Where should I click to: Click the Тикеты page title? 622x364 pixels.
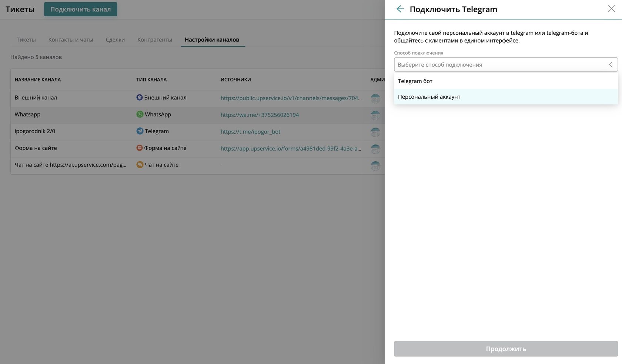20,9
